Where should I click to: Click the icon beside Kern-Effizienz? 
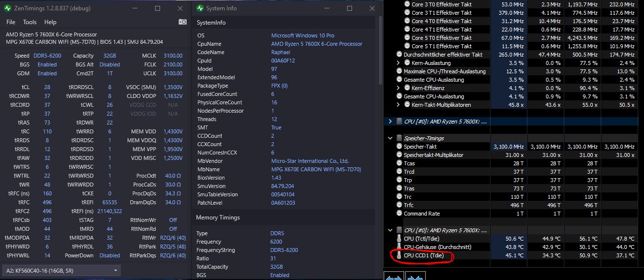click(x=407, y=88)
